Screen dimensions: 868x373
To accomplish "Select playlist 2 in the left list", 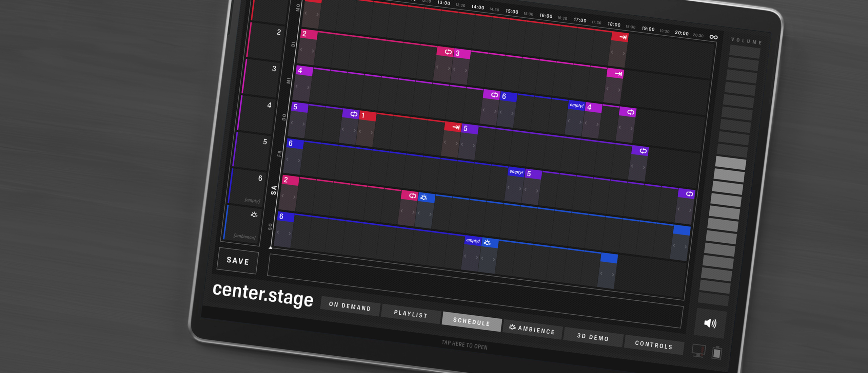I will (267, 41).
